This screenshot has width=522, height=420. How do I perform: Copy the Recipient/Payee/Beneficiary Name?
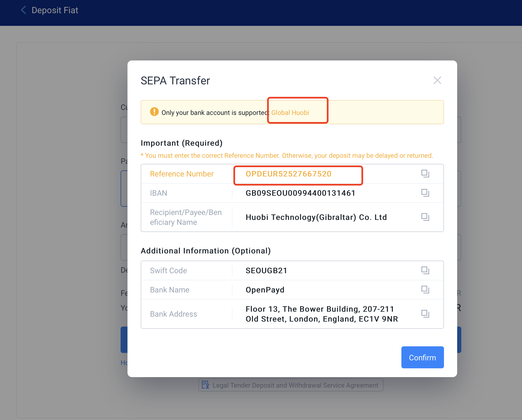[425, 217]
